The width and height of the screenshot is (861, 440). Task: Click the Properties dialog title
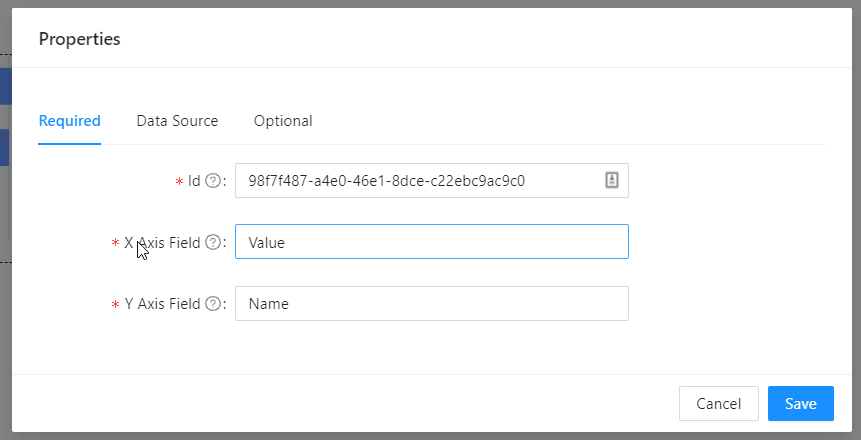tap(80, 39)
